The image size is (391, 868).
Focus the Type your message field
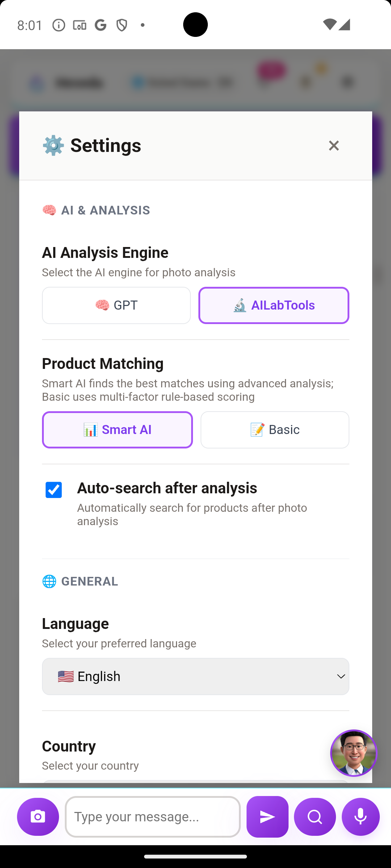click(x=153, y=817)
